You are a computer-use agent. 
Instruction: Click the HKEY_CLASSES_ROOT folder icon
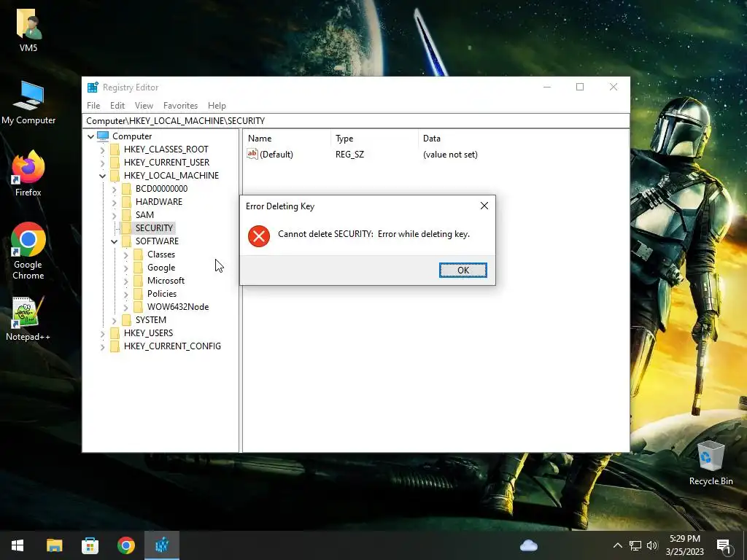coord(115,149)
